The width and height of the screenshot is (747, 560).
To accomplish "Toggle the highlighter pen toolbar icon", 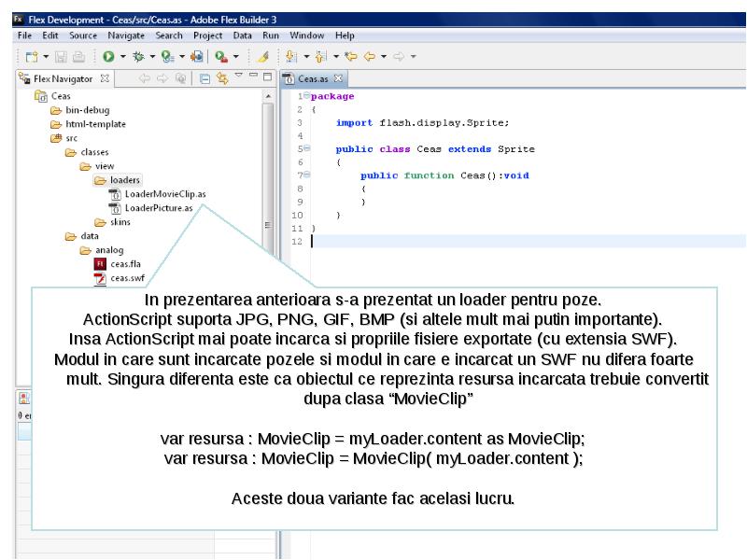I will point(263,57).
